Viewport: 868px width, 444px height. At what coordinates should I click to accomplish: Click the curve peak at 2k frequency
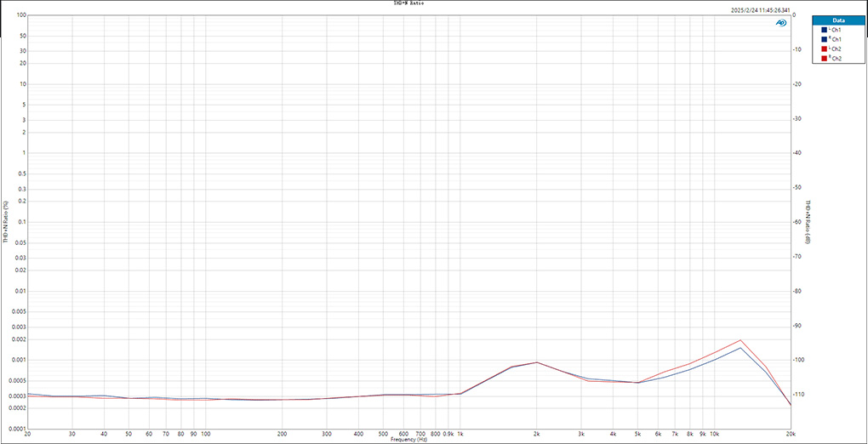[536, 362]
